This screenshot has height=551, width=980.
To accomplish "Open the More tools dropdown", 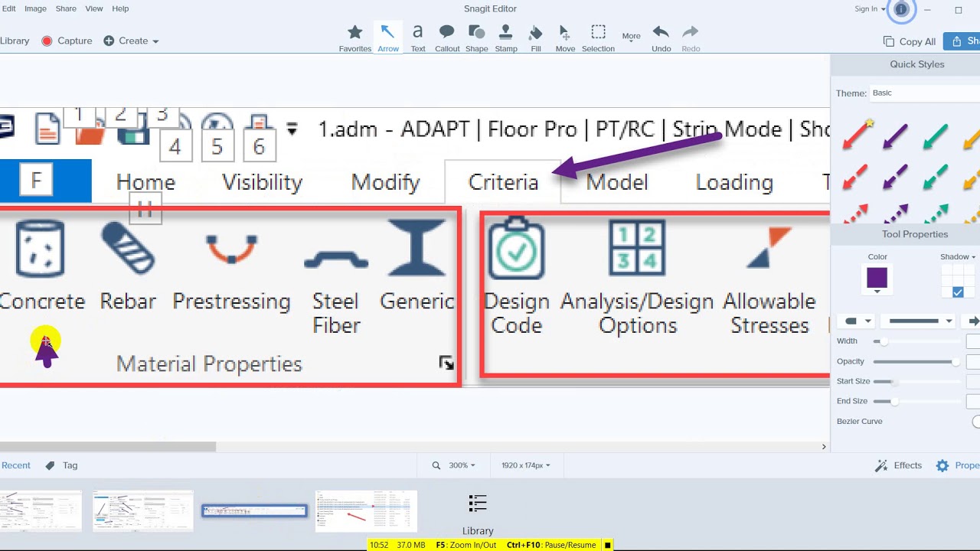I will pos(631,36).
